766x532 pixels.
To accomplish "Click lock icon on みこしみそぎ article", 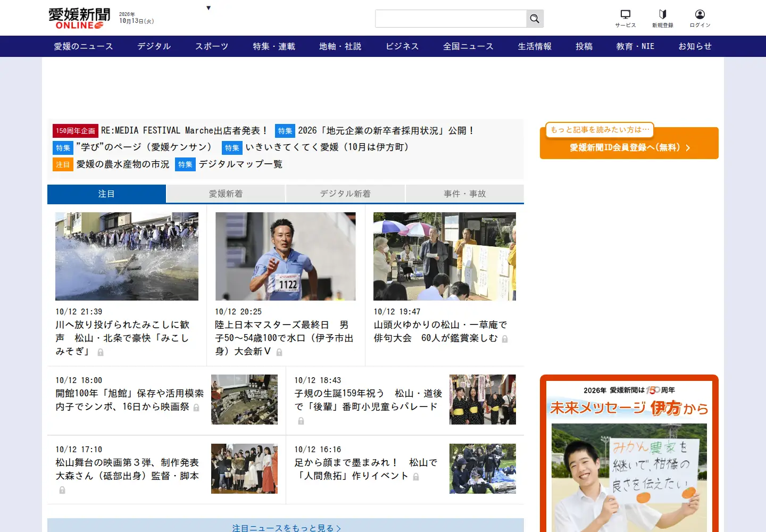I will click(x=101, y=352).
